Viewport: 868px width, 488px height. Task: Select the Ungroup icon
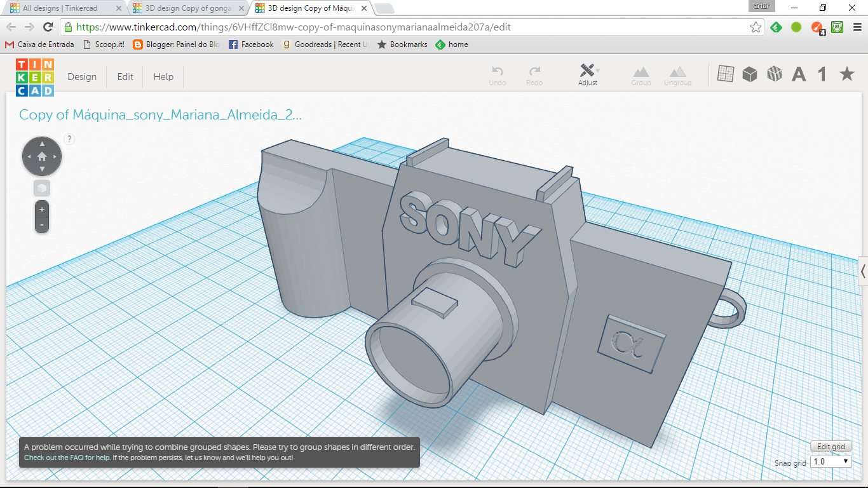pos(677,74)
